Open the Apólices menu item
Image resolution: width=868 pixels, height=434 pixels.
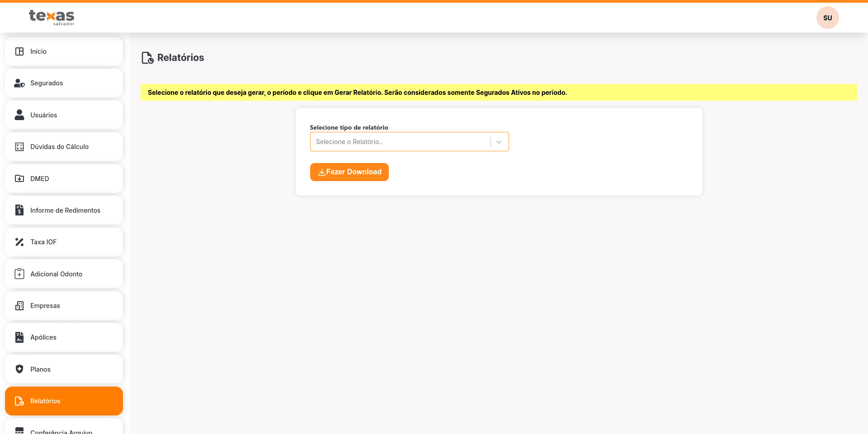[64, 337]
